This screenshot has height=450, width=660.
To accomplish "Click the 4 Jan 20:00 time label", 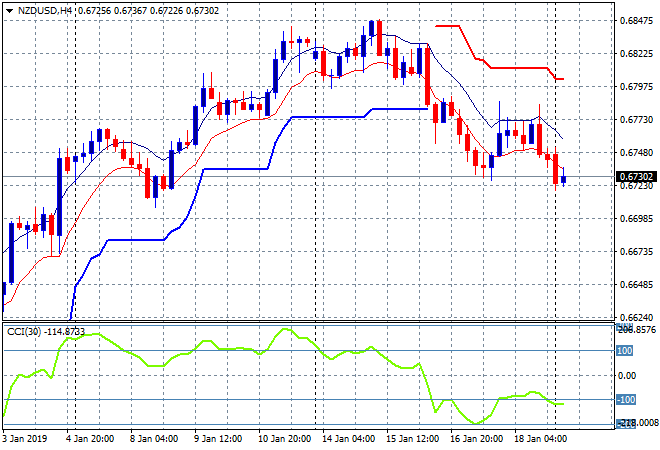I will 89,439.
